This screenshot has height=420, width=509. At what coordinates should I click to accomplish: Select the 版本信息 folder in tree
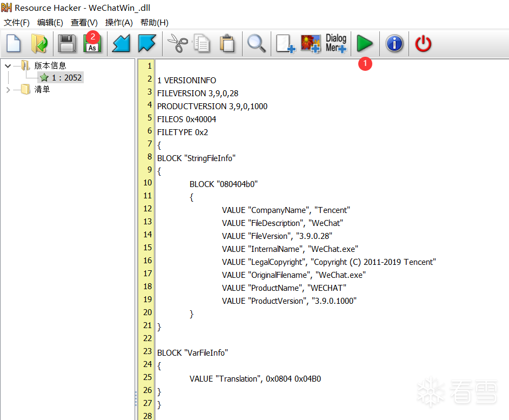(50, 65)
